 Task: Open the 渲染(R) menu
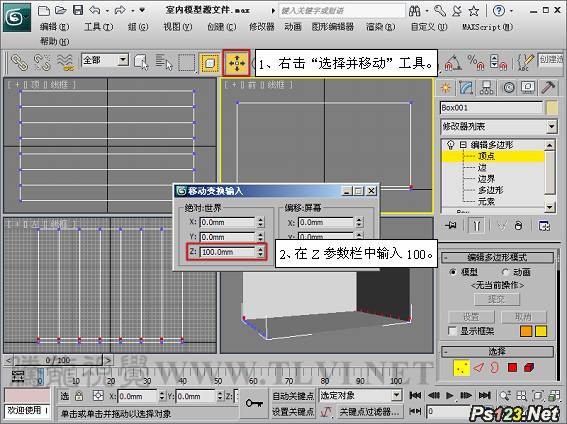380,26
